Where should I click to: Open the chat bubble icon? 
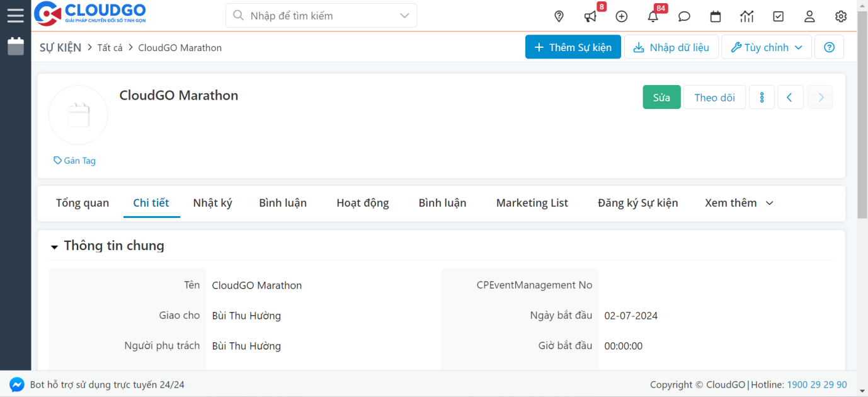click(x=684, y=16)
